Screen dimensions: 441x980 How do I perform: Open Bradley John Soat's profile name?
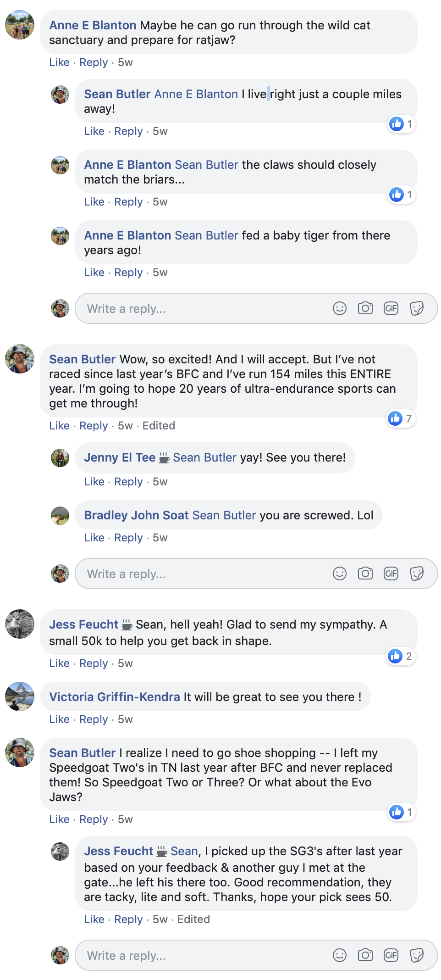pos(136,515)
